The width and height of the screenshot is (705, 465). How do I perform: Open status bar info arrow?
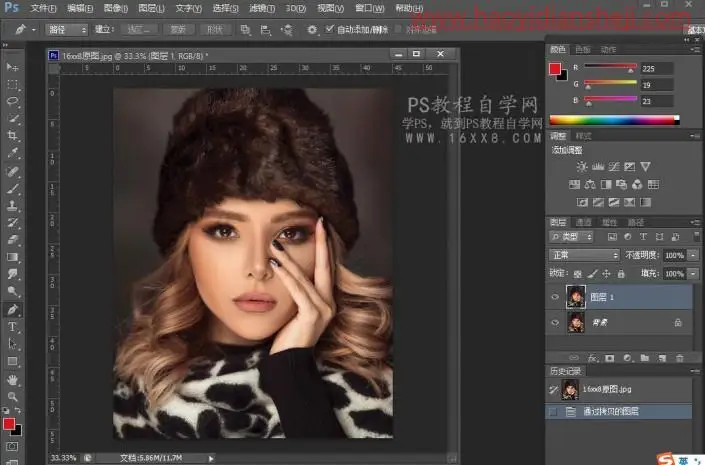211,458
